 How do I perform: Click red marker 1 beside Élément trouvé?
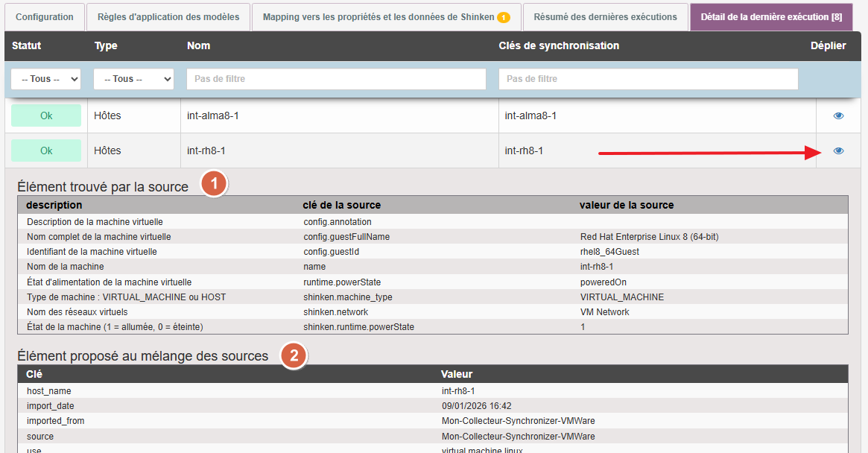coord(214,185)
